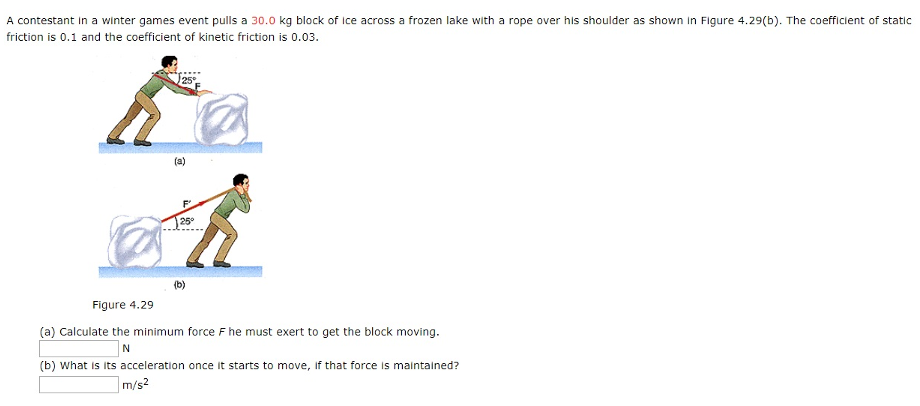Click the part (b) acceleration question text

click(x=249, y=366)
